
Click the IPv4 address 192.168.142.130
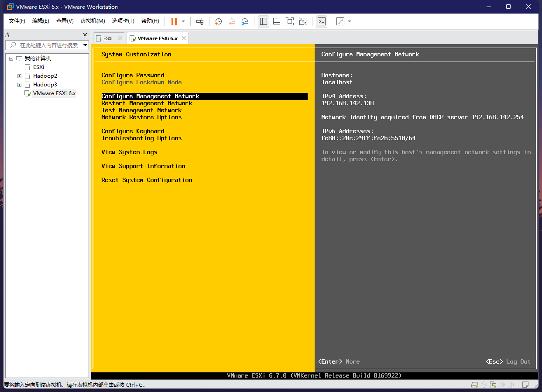[x=347, y=103]
